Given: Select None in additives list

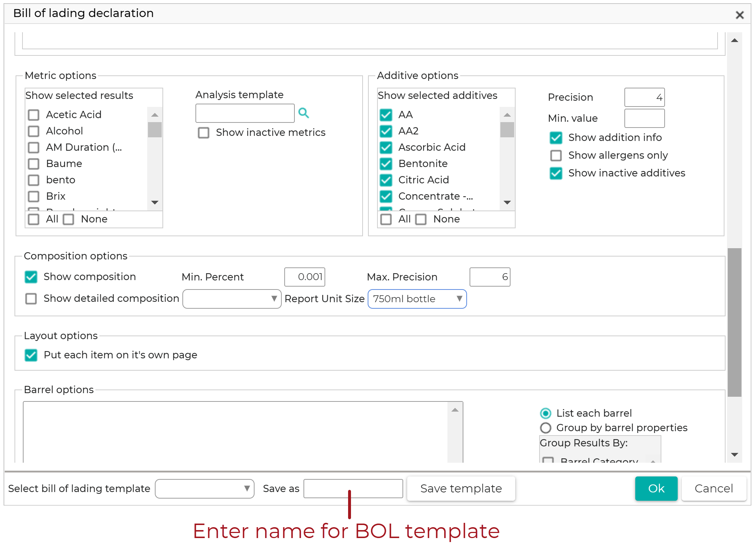Looking at the screenshot, I should point(421,219).
